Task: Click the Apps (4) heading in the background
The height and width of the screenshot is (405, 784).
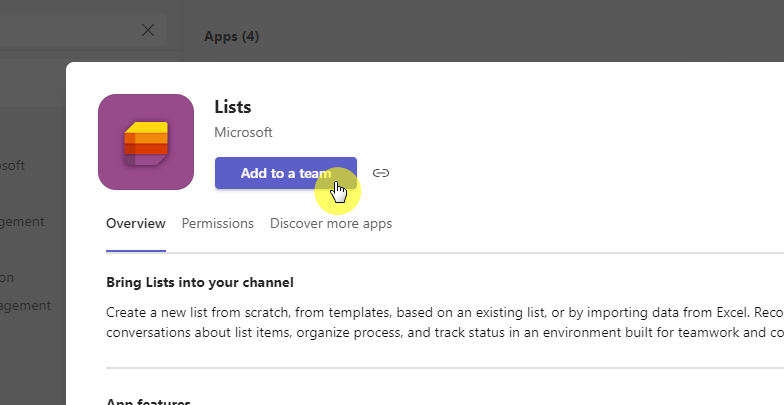Action: click(232, 36)
